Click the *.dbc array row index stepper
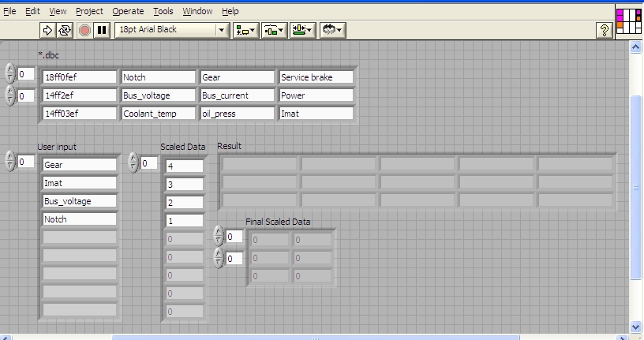644x340 pixels. coord(10,74)
